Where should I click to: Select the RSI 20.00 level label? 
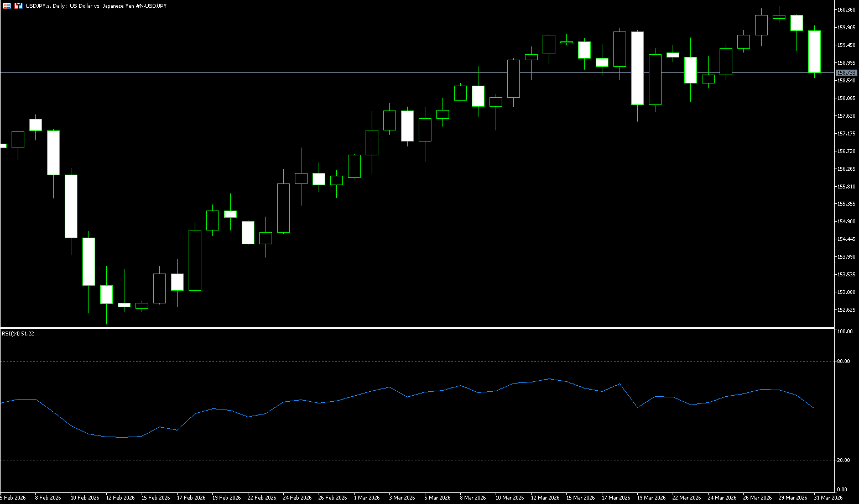[844, 460]
